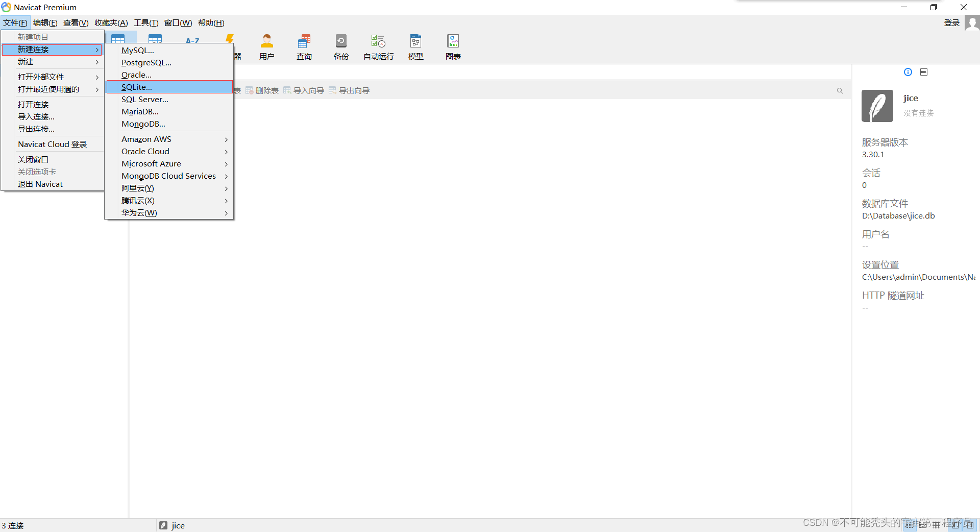Click the 导入连接... menu entry
Image resolution: width=980 pixels, height=532 pixels.
point(52,117)
